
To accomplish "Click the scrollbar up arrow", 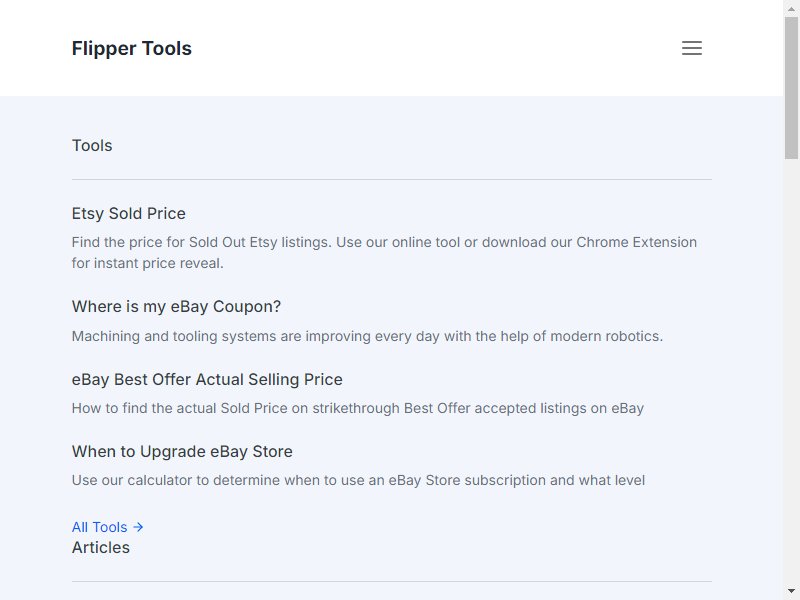I will (791, 8).
